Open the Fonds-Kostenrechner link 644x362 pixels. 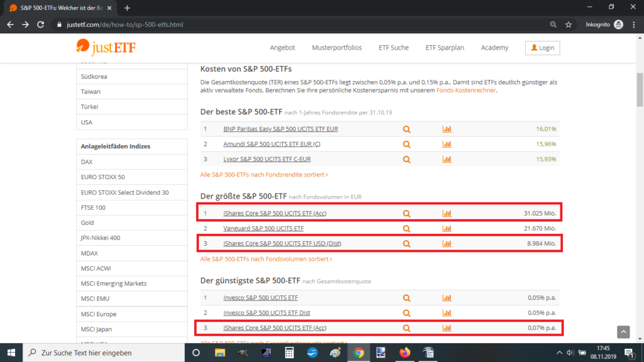click(x=466, y=90)
